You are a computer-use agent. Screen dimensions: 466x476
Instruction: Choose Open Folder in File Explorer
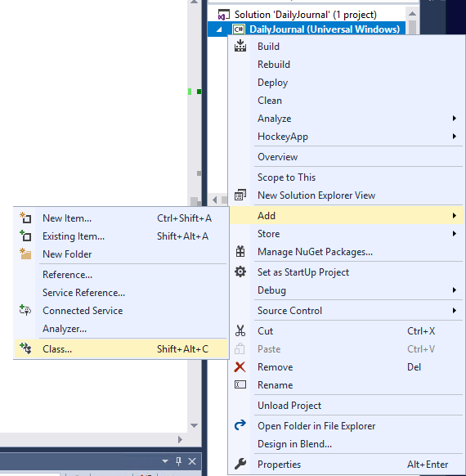click(x=316, y=425)
